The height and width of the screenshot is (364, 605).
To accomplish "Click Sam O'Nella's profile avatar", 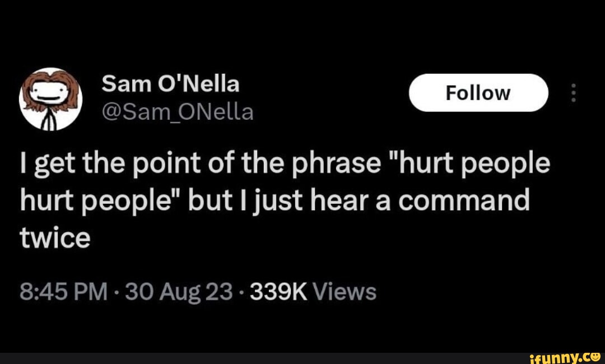I will click(x=50, y=99).
